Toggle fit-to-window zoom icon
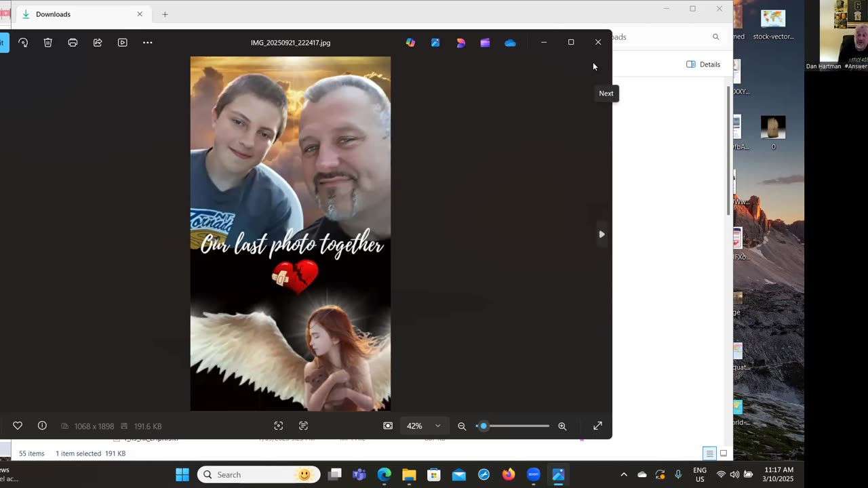Screen dimensions: 868x488 pos(388,426)
